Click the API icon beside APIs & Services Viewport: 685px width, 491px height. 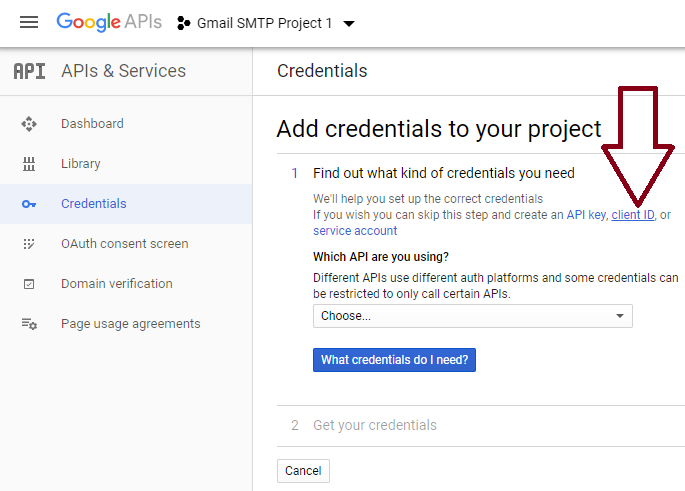pos(29,71)
